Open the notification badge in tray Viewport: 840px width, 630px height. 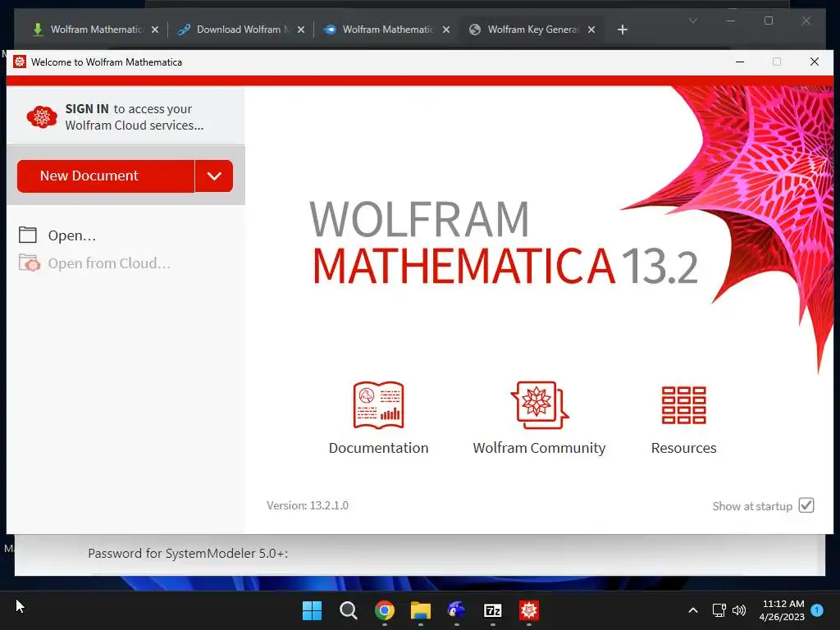point(817,610)
